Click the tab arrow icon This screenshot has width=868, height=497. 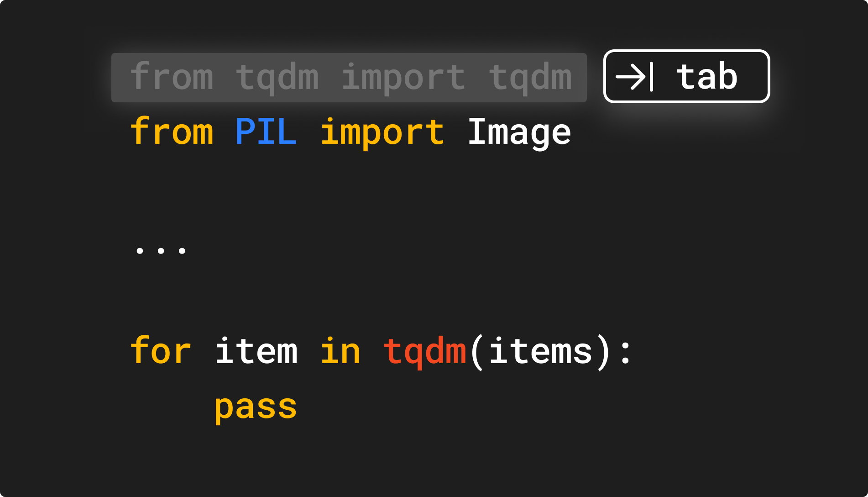[x=635, y=77]
